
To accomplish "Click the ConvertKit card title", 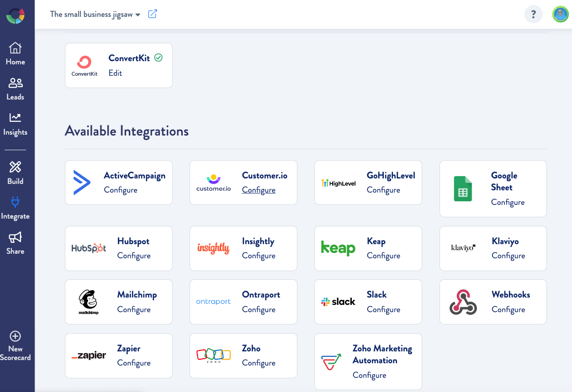I will click(x=129, y=58).
